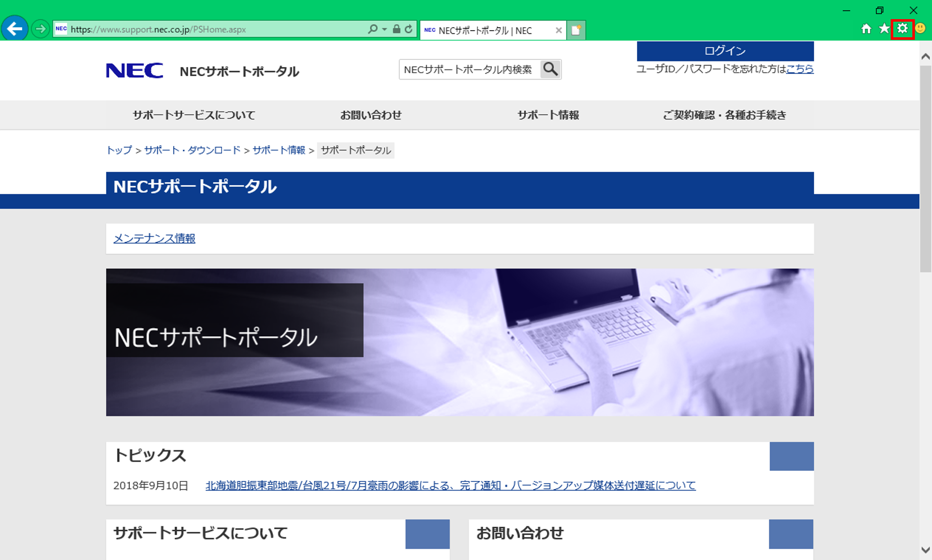
Task: Open the こちら forgotten password link
Action: [800, 69]
